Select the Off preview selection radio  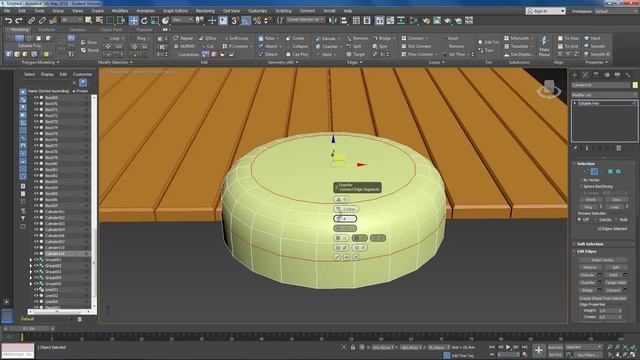(579, 220)
